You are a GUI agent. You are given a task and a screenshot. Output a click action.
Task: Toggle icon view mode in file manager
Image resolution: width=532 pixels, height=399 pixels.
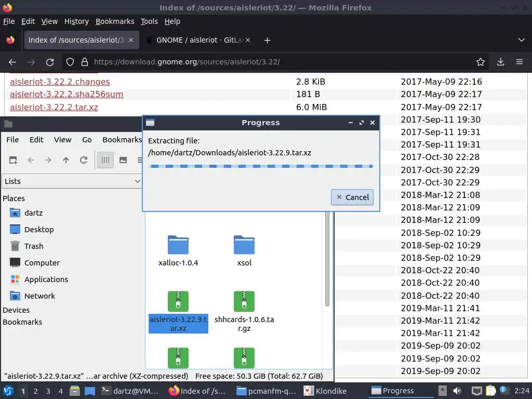click(x=105, y=160)
